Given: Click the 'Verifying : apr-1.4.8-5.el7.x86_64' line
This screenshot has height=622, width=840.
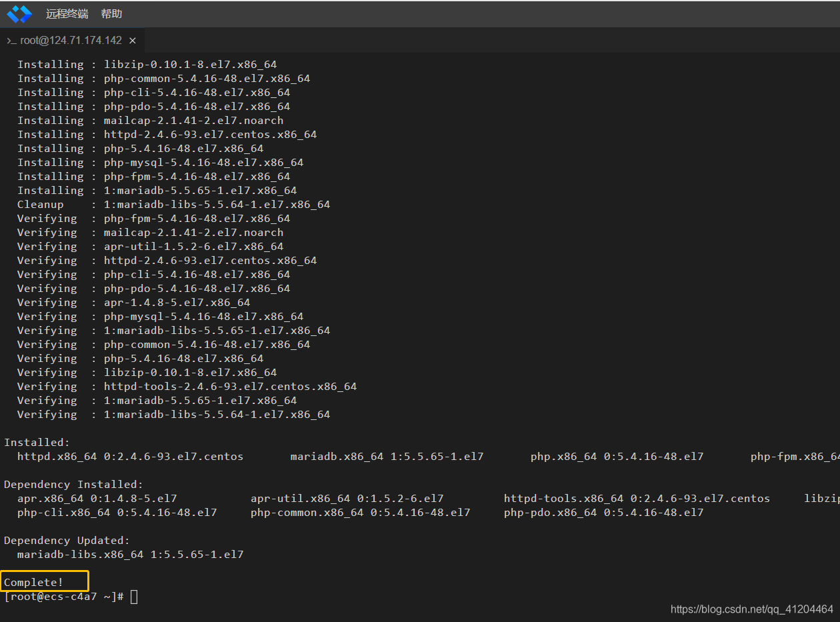Looking at the screenshot, I should 133,303.
